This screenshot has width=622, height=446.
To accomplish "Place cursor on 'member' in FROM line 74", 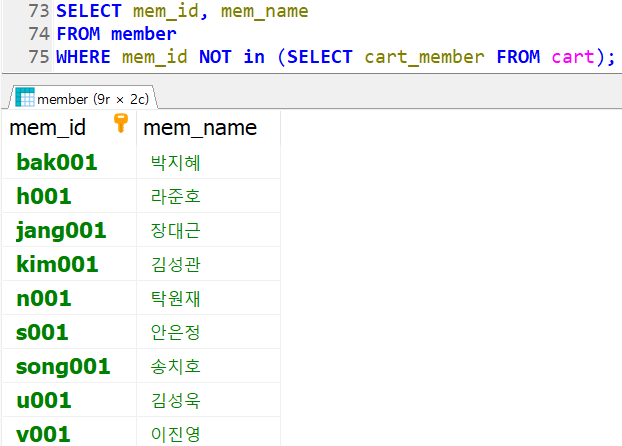I will (x=144, y=34).
